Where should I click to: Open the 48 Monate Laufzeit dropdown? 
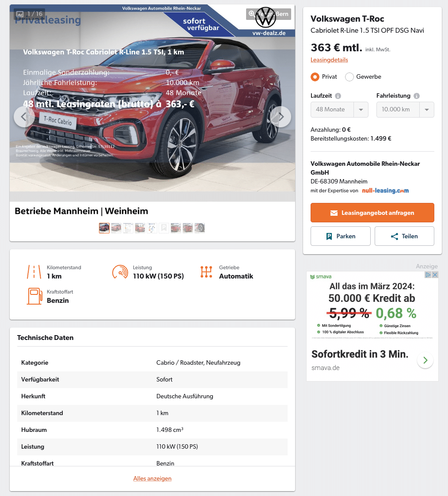tap(339, 110)
